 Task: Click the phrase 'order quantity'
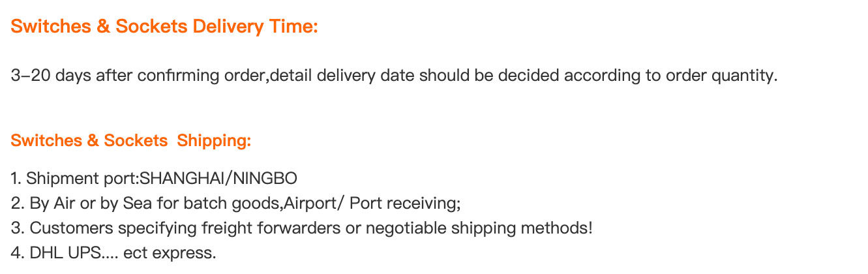click(x=720, y=76)
